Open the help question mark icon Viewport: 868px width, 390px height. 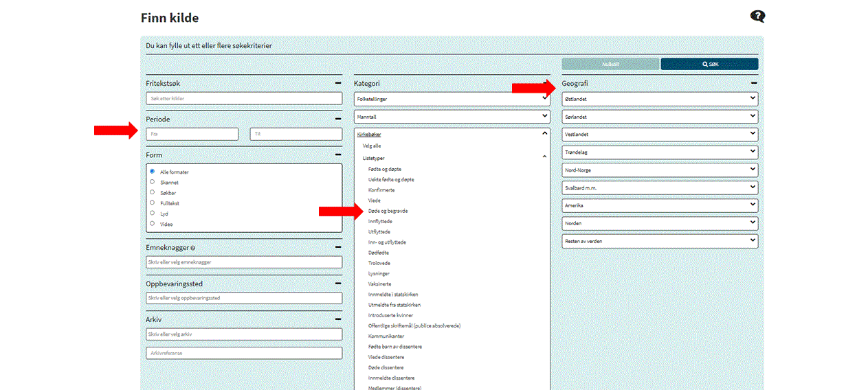(x=757, y=17)
